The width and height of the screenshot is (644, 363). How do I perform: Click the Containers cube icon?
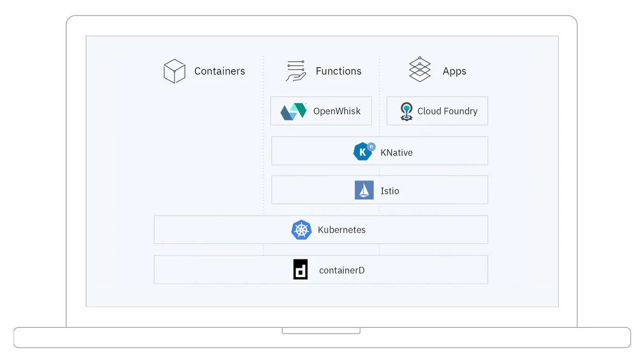[x=174, y=71]
